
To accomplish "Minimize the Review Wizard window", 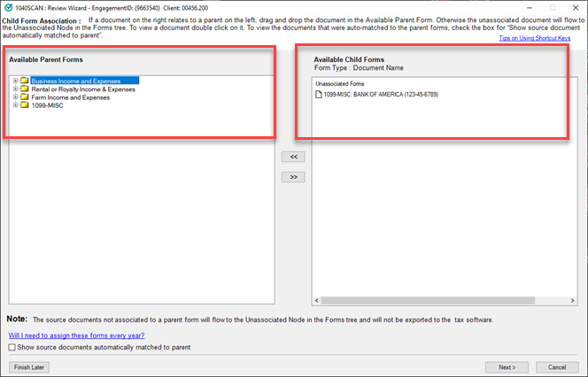I will (x=530, y=7).
